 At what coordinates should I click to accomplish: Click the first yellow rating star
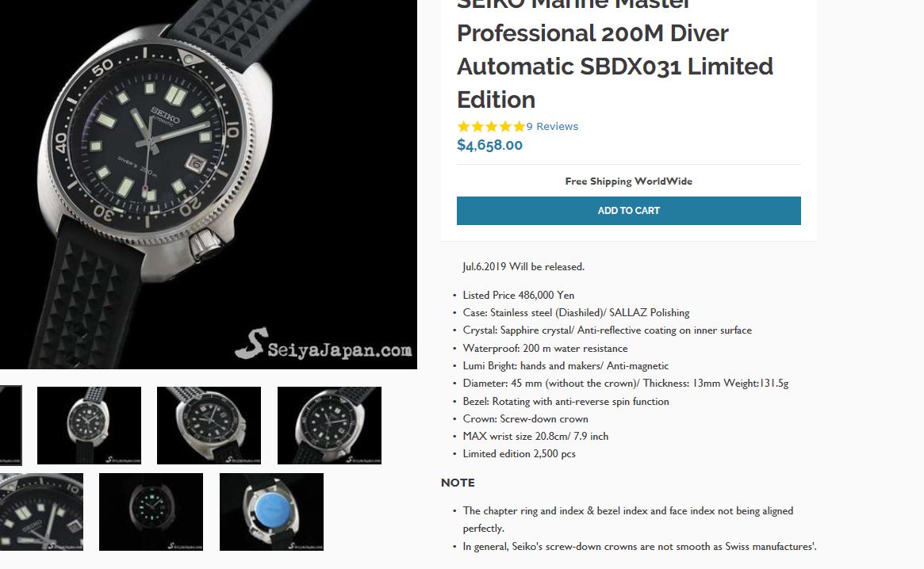coord(464,126)
